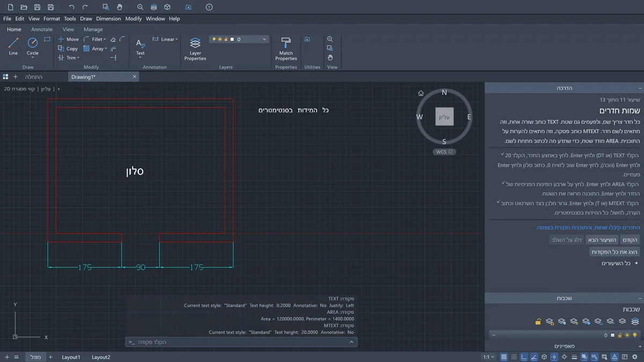Screen dimensions: 644x362
Task: Toggle ortho mode in status bar
Action: tap(524, 357)
